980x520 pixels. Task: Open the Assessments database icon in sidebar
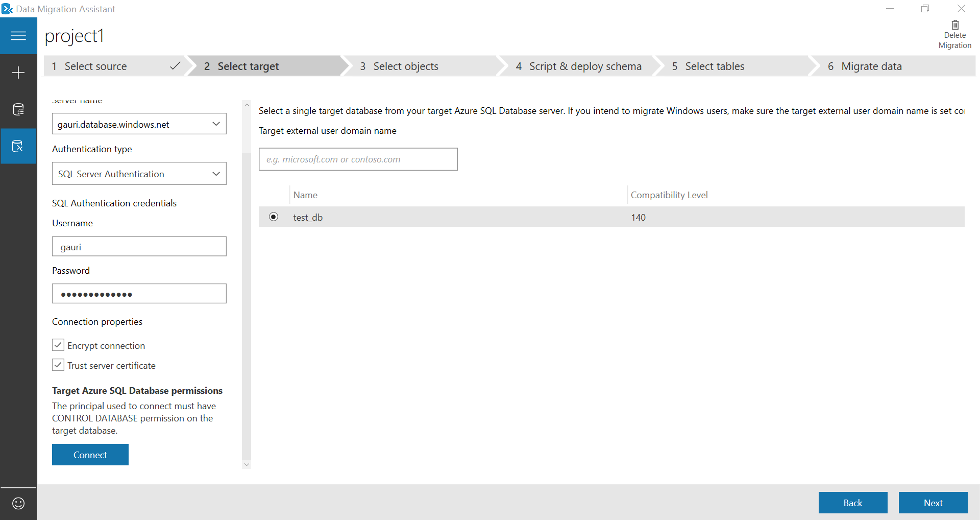point(18,109)
